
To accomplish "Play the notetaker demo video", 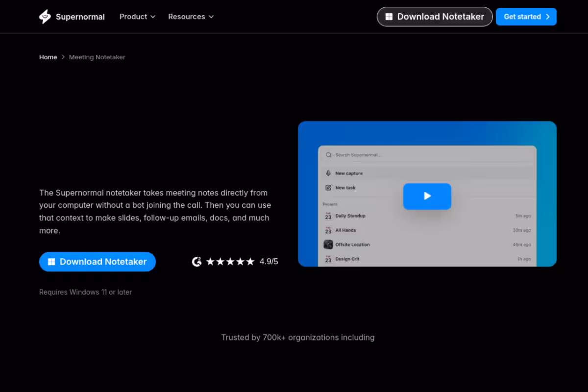I will pos(427,196).
